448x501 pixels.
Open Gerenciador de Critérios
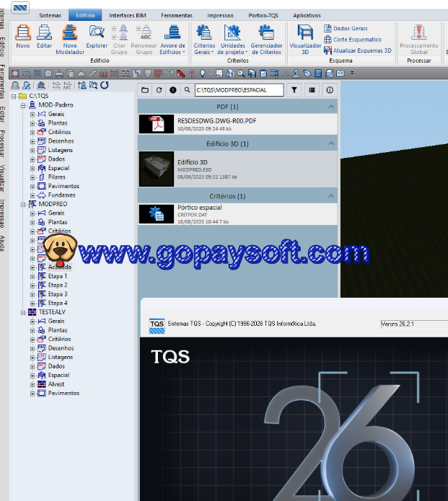click(266, 35)
